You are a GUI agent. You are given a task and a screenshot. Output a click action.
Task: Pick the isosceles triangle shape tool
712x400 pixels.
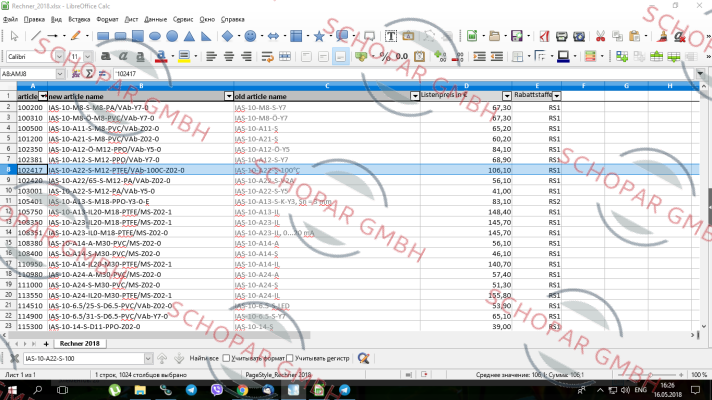(x=189, y=36)
